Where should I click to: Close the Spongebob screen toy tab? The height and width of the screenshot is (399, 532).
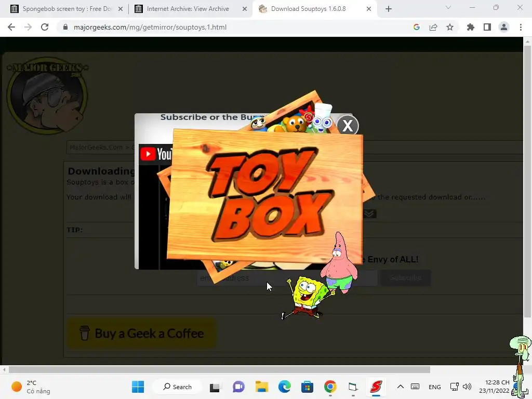point(121,9)
